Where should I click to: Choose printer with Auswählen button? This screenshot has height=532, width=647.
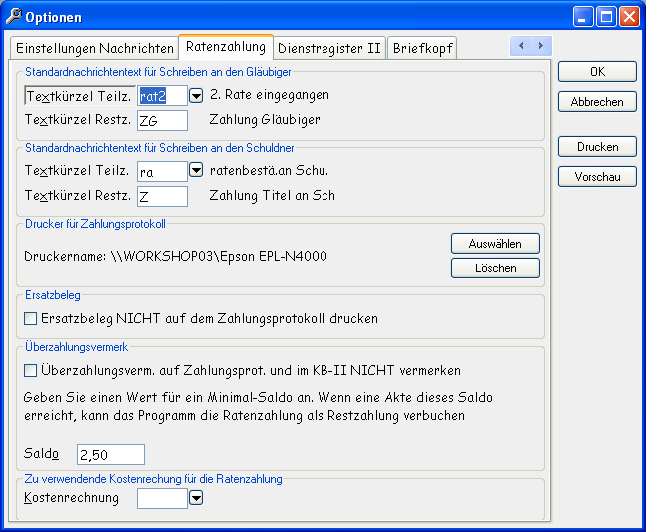coord(495,244)
